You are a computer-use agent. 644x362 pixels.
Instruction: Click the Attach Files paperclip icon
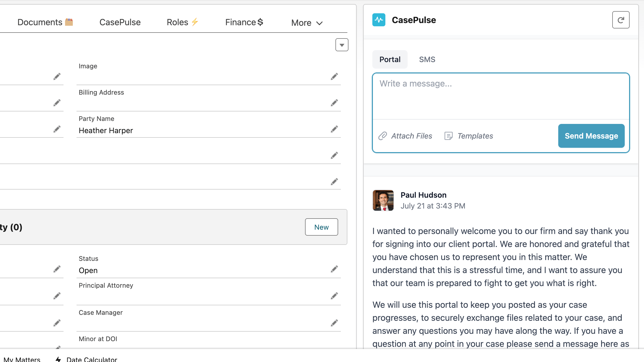pyautogui.click(x=383, y=136)
